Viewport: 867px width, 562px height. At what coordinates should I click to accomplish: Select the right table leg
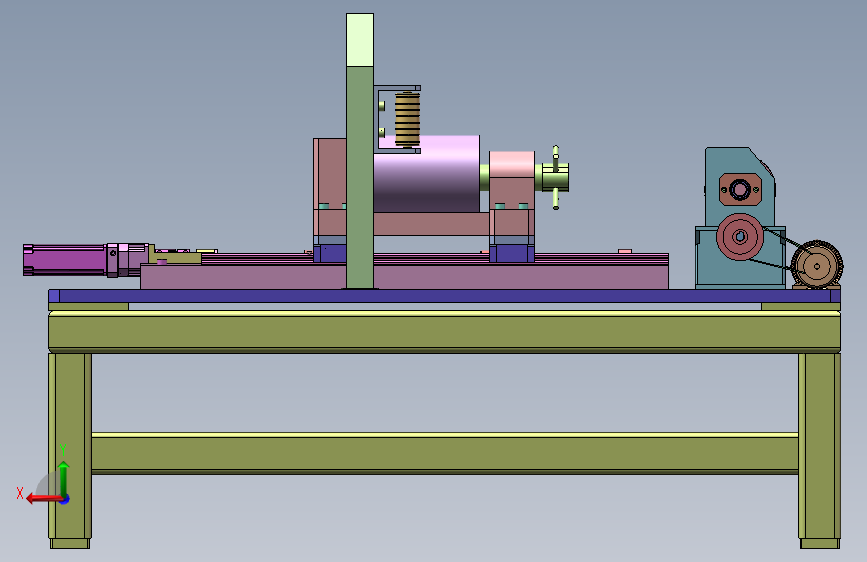(x=819, y=450)
